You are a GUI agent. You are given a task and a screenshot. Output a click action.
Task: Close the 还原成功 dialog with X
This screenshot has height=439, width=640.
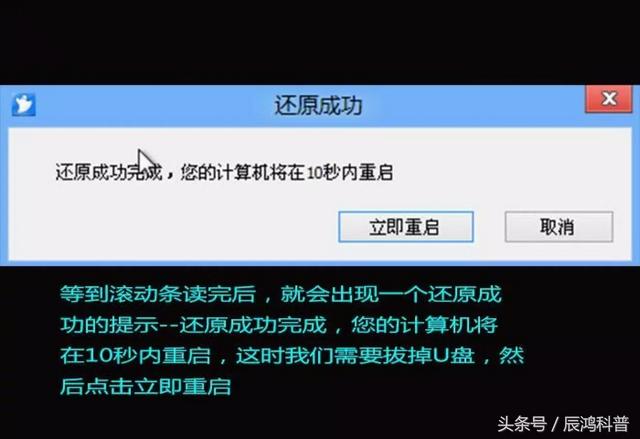pos(609,99)
